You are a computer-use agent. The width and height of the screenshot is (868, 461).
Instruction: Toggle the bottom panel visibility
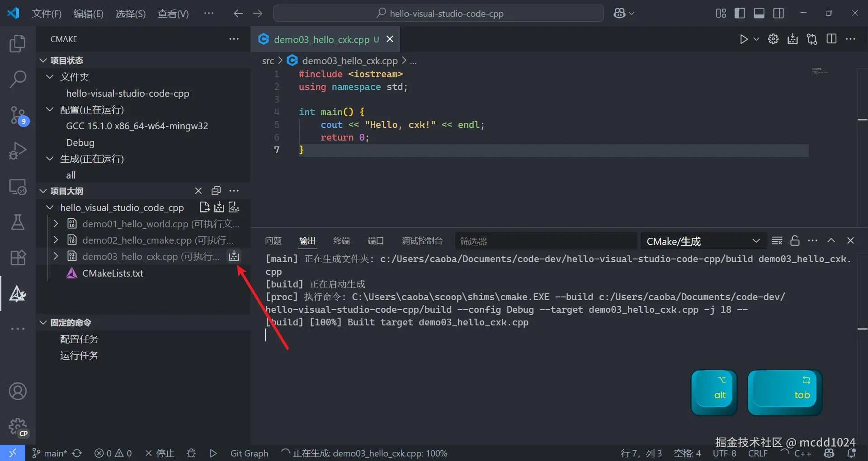click(x=759, y=14)
